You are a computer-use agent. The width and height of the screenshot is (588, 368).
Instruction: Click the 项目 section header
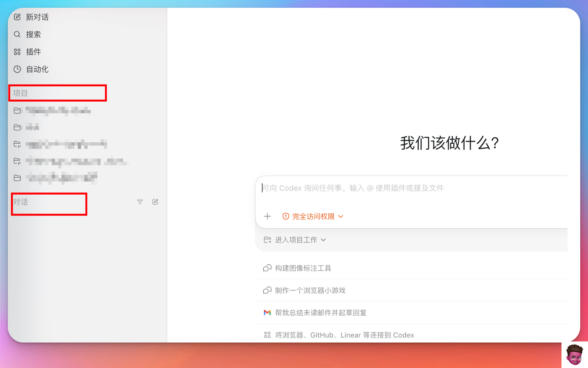tap(20, 93)
